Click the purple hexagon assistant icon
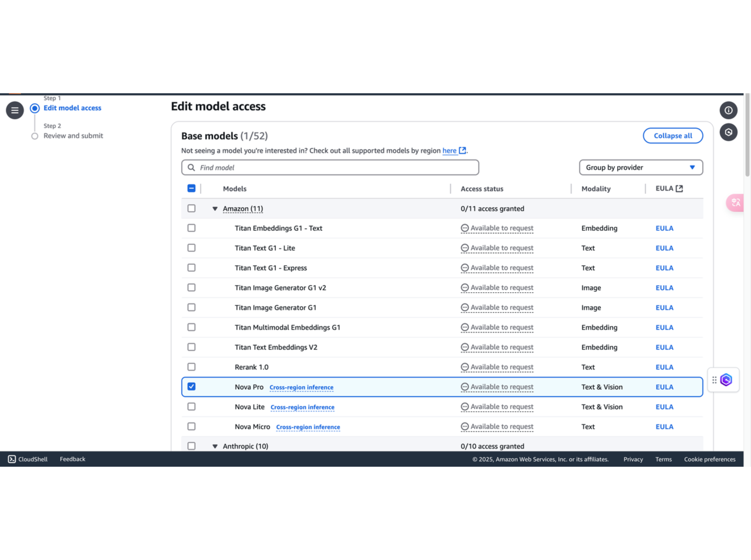751x560 pixels. tap(726, 380)
